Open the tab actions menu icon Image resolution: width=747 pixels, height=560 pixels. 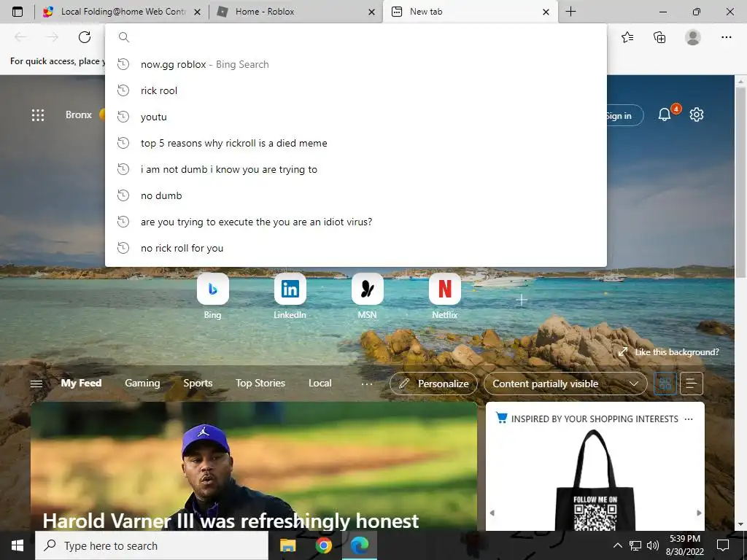point(18,12)
